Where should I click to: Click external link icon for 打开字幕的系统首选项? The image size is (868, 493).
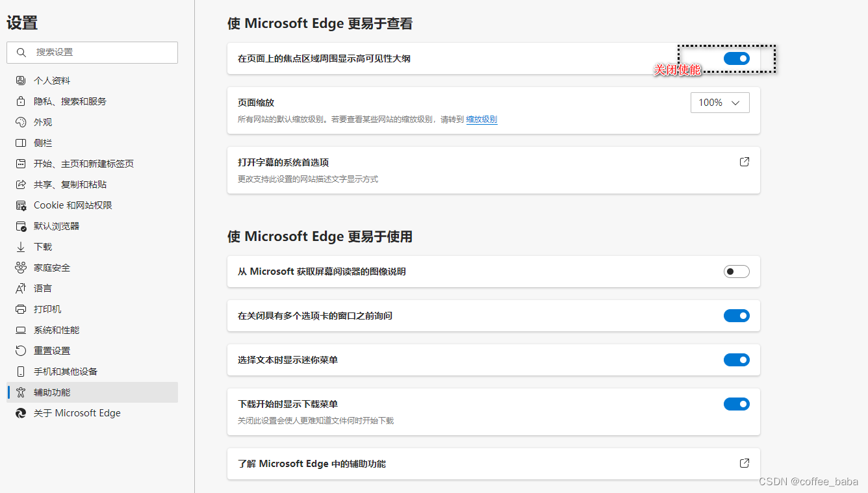745,162
